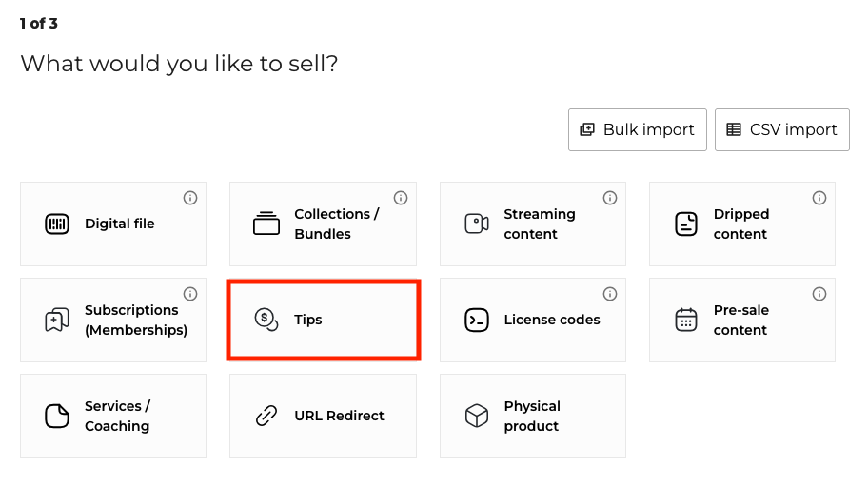Screen dimensions: 868x486
Task: Show info for Streaming content option
Action: click(610, 198)
